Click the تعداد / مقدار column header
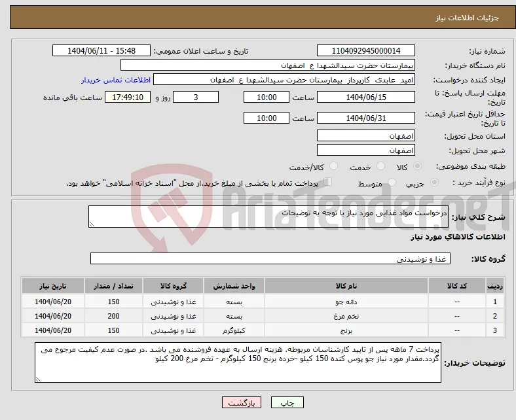The width and height of the screenshot is (516, 420). coord(113,286)
